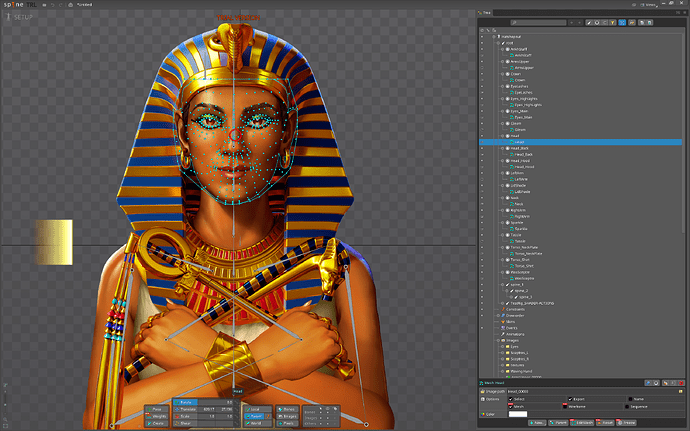
Task: Collapse the Sparkle slot node
Action: coord(503,223)
